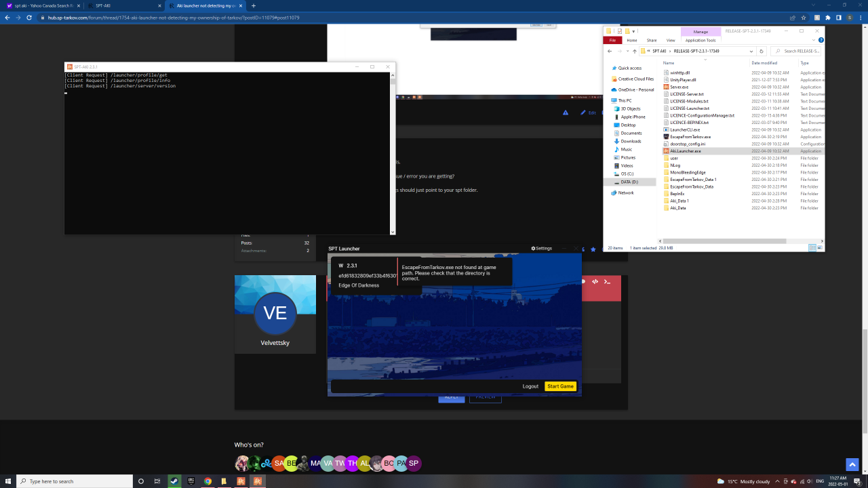Click the Chrome address bar URL

pyautogui.click(x=173, y=18)
